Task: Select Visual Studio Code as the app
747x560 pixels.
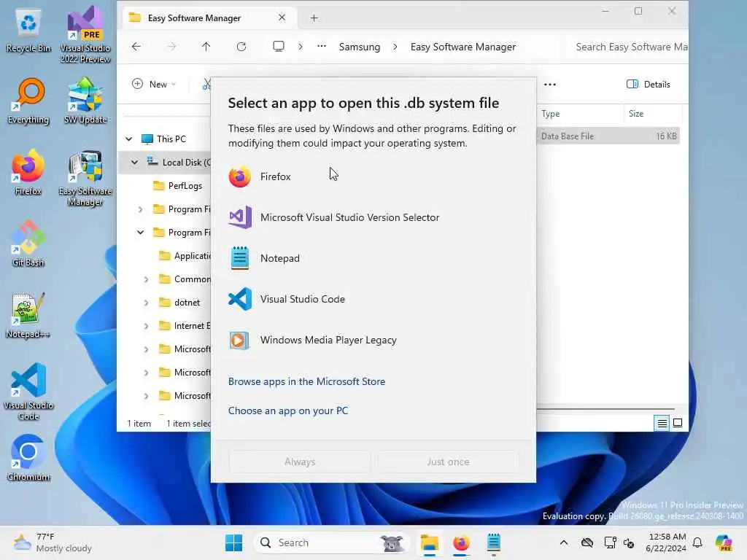Action: 373,299
